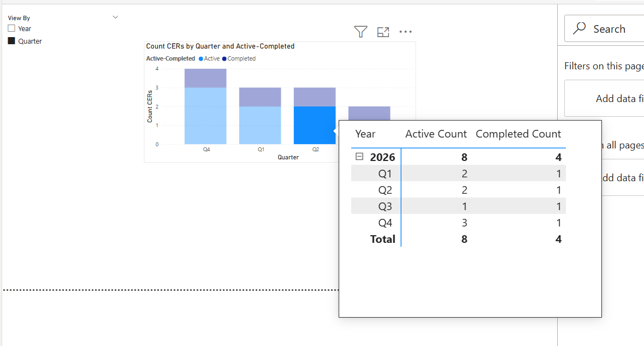Viewport: 644px width, 346px height.
Task: Click the Completed legend marker
Action: (x=224, y=59)
